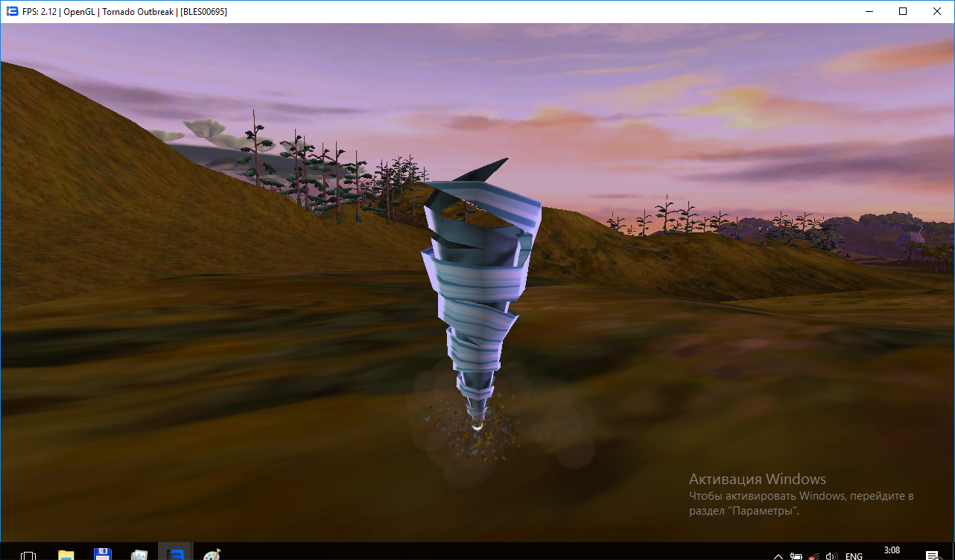Expand the hidden system tray icons
This screenshot has height=560, width=955.
(x=778, y=556)
